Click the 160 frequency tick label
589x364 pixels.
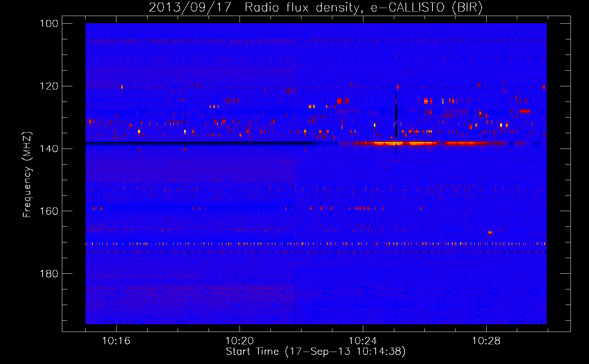(x=49, y=211)
